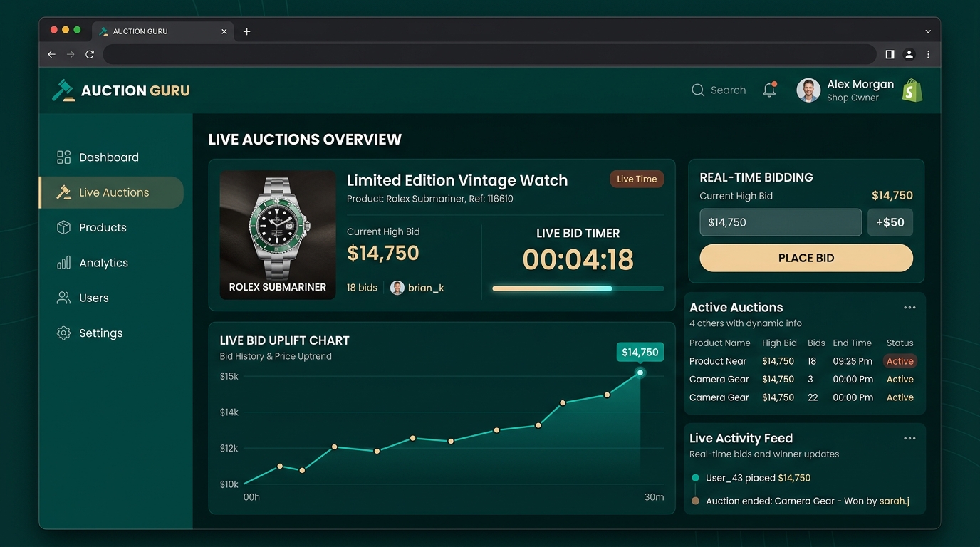Screen dimensions: 980x547
Task: Open the browser three-dot menu
Action: click(928, 54)
